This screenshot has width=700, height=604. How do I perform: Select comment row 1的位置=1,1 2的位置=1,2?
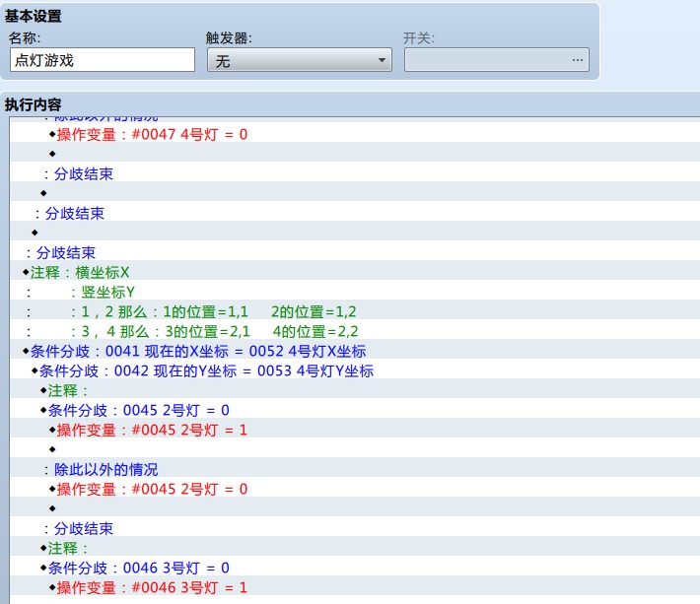355,311
